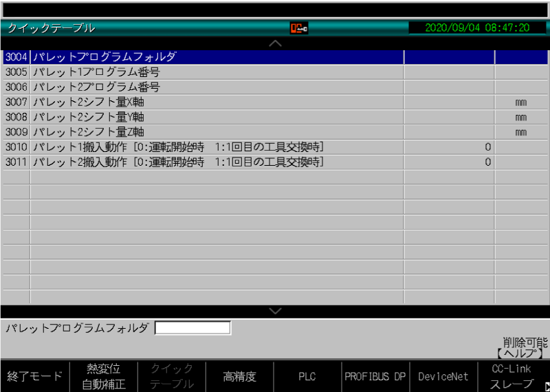Select row 3011 パレット2搬入動作
The height and width of the screenshot is (392, 550).
276,162
